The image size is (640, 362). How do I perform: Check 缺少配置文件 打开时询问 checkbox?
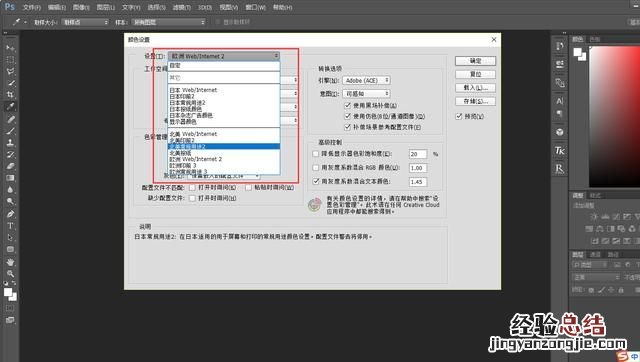192,198
